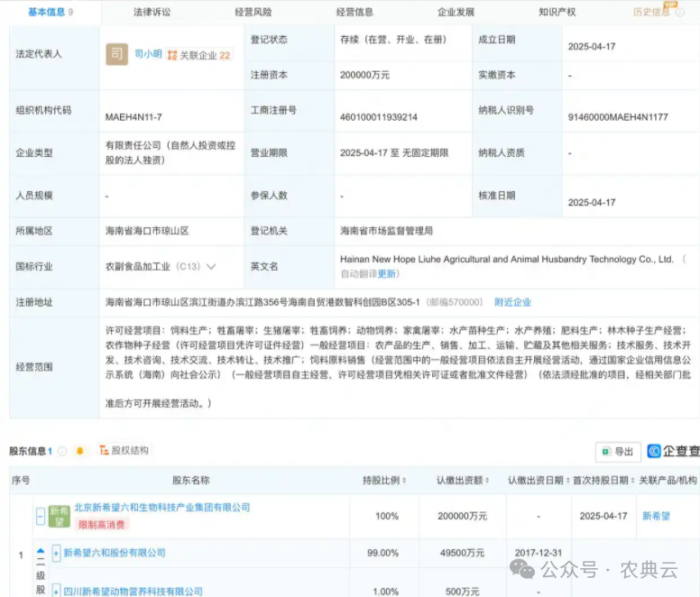700x597 pixels.
Task: Click the info icon next to 股东信息
Action: click(62, 451)
